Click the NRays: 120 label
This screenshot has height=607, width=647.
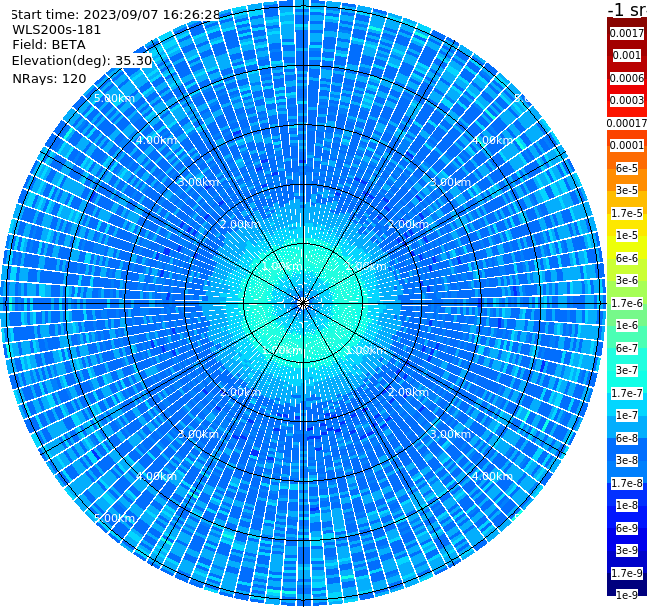[x=49, y=78]
